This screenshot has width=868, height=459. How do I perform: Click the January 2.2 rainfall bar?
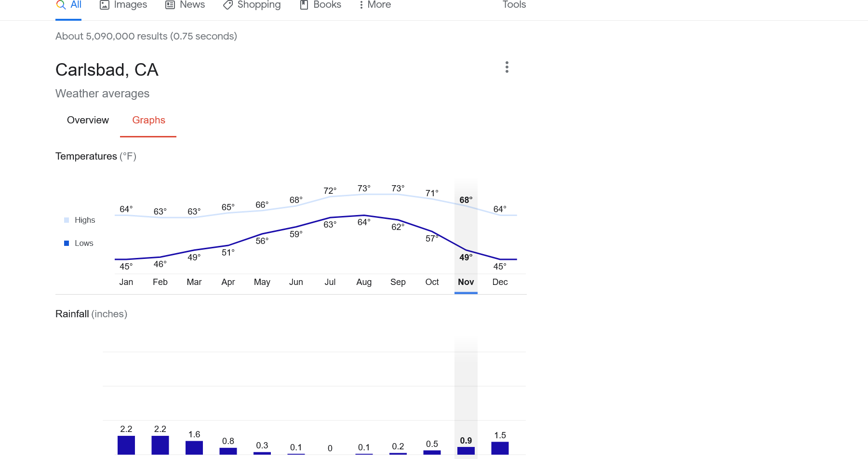[126, 445]
